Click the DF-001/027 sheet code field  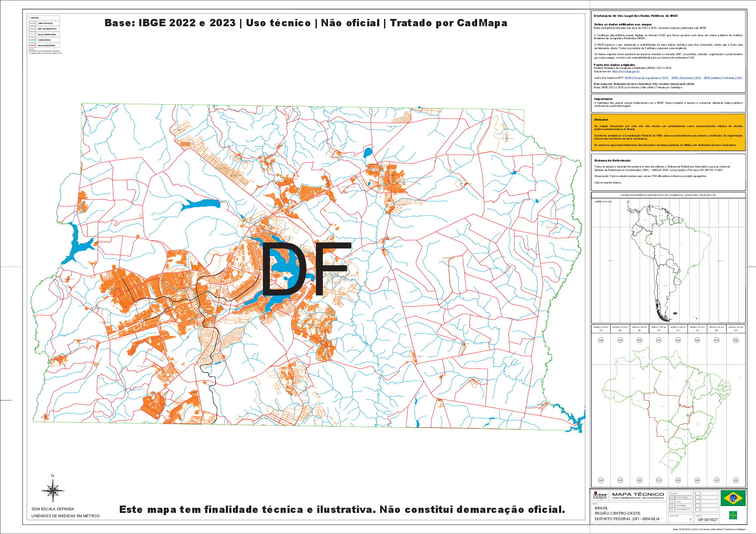[709, 520]
